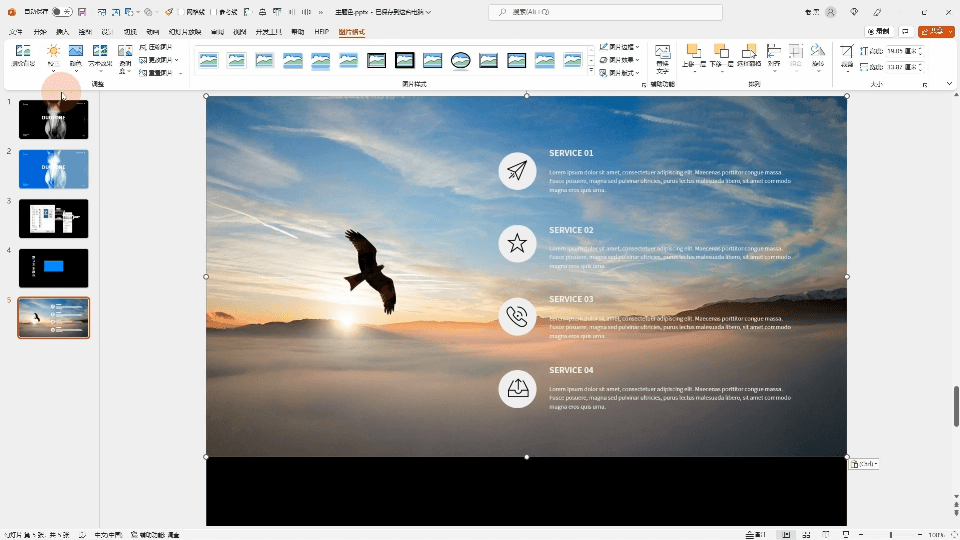Click the vertical scrollbar thumb
The width and height of the screenshot is (960, 540).
pos(956,407)
